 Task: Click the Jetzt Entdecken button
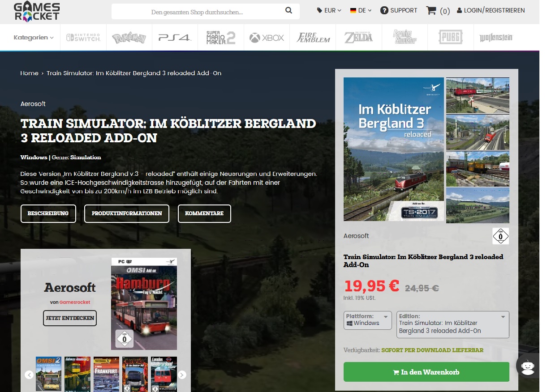coord(70,318)
